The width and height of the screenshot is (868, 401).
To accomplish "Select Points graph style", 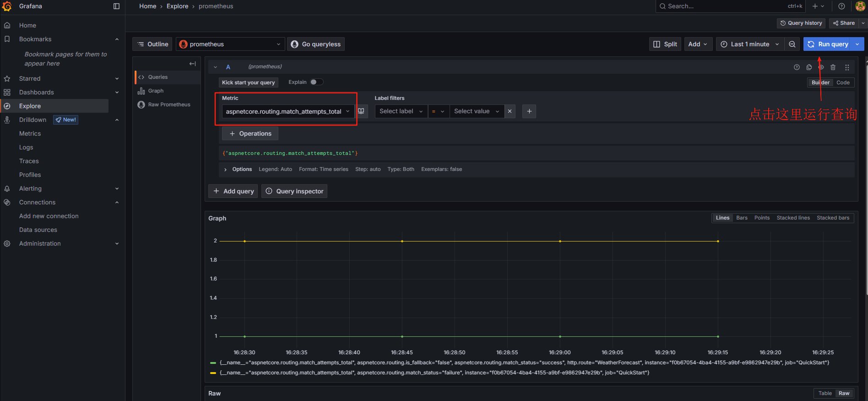I will pyautogui.click(x=762, y=218).
